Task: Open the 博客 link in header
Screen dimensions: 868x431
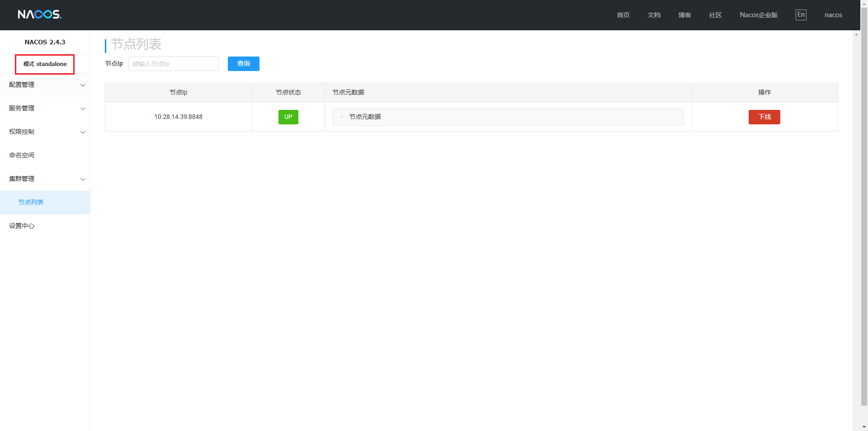Action: click(684, 15)
